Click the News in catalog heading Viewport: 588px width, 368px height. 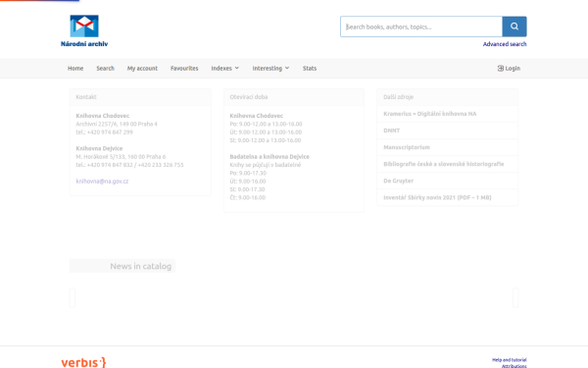140,266
